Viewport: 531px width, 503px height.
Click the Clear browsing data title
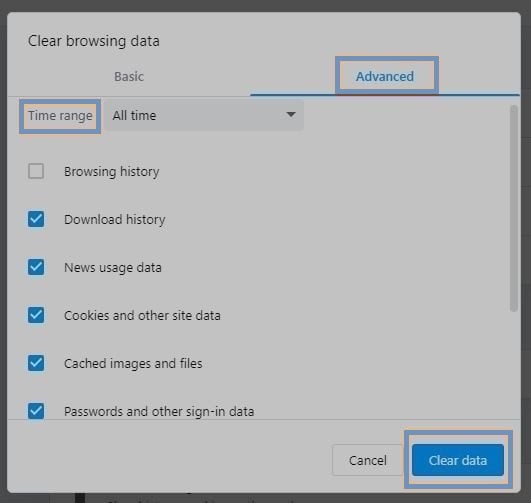[94, 41]
